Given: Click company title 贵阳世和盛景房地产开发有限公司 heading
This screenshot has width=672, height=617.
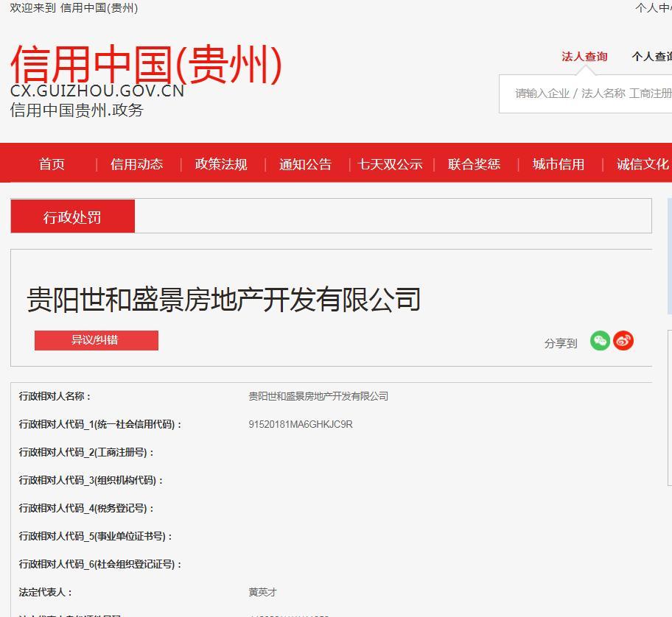Looking at the screenshot, I should point(224,299).
